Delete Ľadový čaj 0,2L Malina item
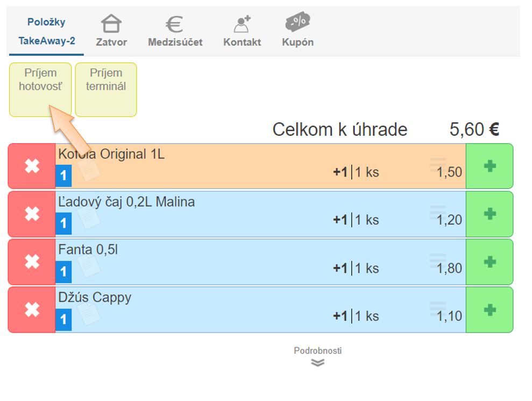 coord(32,214)
